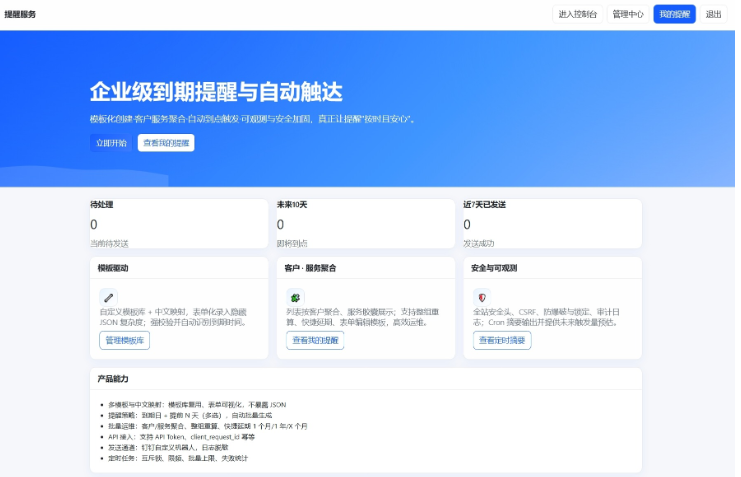The height and width of the screenshot is (477, 741).
Task: Click the hero headline 企业级到期提醒与自动触达
Action: click(216, 92)
